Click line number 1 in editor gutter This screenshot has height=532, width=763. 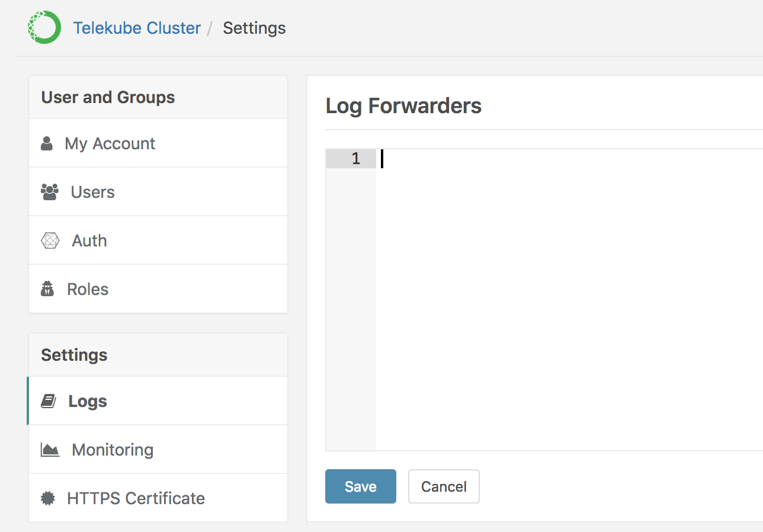pos(355,159)
